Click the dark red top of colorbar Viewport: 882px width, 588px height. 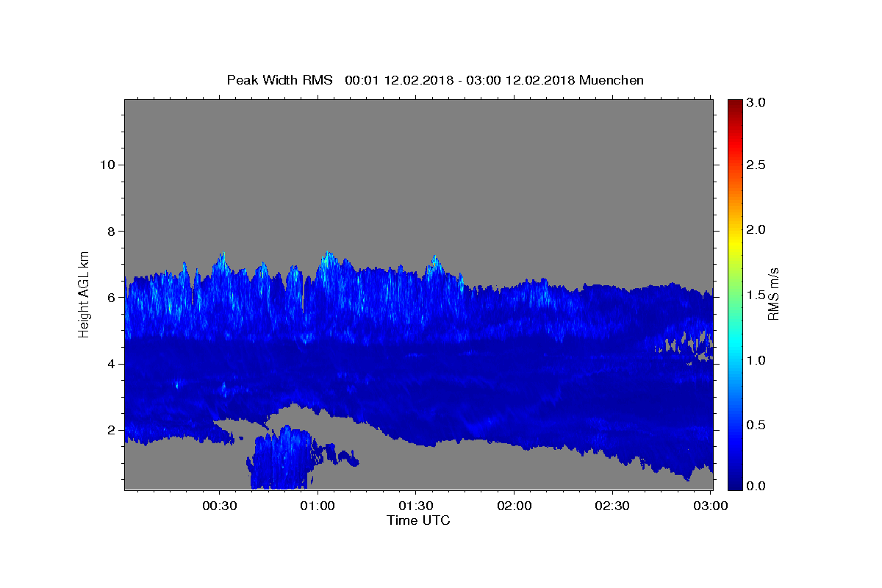click(735, 104)
